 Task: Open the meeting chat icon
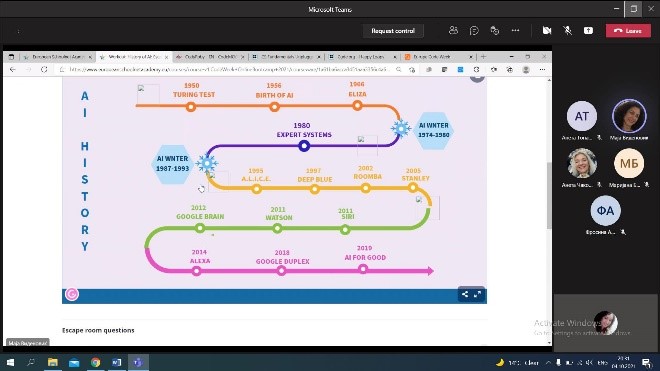pos(474,30)
